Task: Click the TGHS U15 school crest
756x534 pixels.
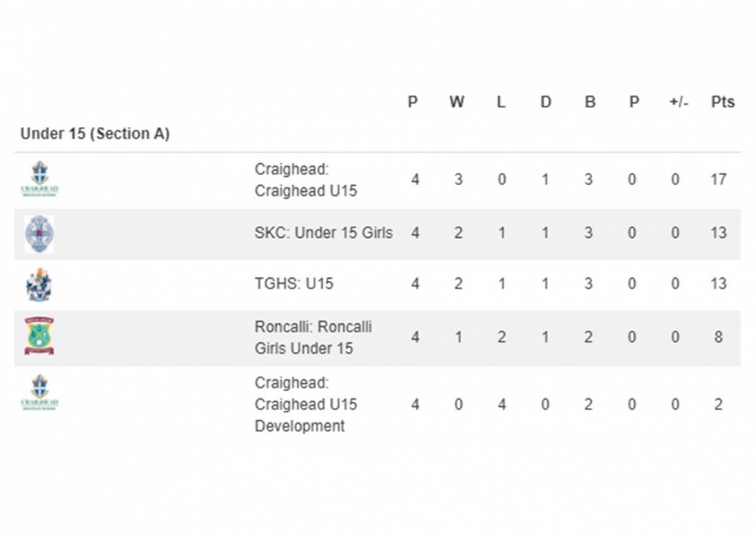Action: point(39,286)
